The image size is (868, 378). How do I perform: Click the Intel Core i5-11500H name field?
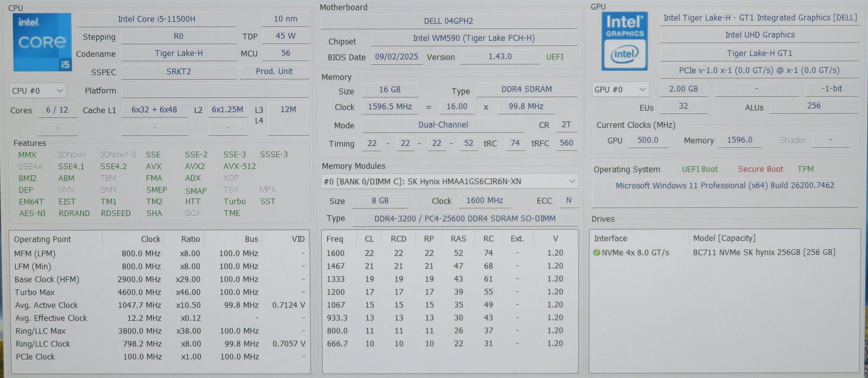click(x=157, y=19)
